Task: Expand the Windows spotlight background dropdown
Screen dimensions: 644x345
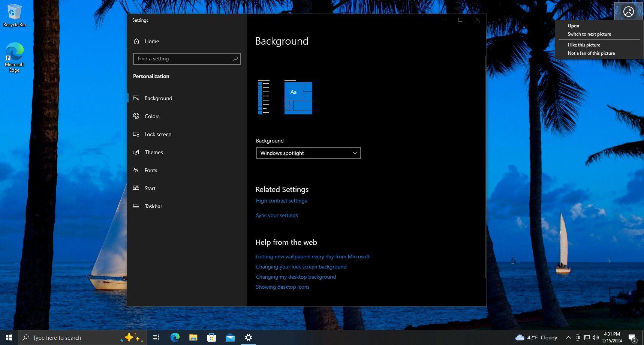Action: click(308, 153)
